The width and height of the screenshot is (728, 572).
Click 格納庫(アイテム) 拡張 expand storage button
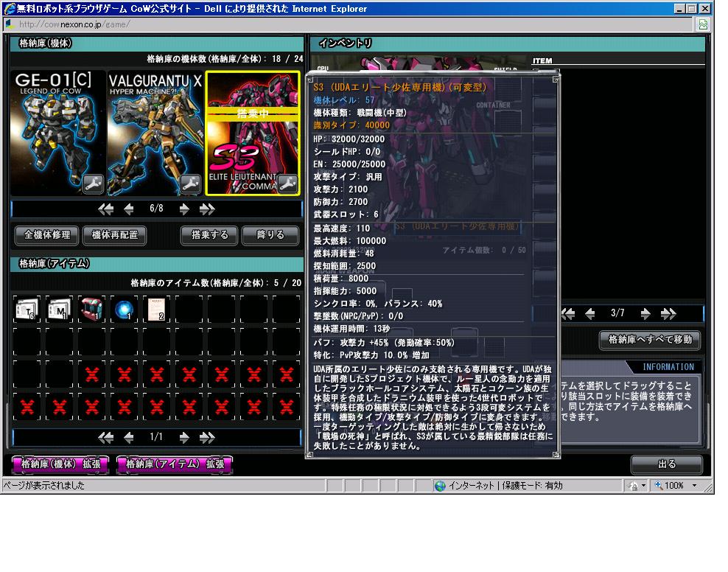pos(175,464)
